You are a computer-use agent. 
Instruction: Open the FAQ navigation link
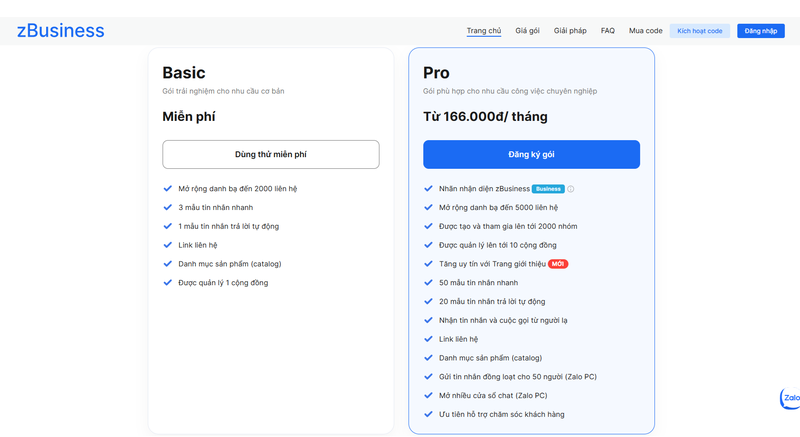[608, 31]
